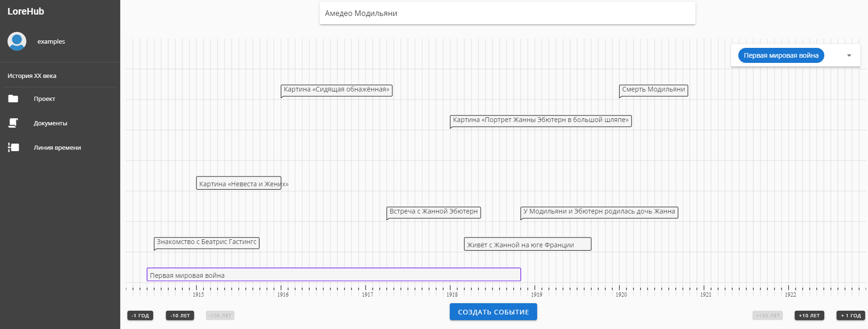Screen dimensions: 868x329
Task: Click the Амедео Модильяни title field
Action: [x=508, y=13]
